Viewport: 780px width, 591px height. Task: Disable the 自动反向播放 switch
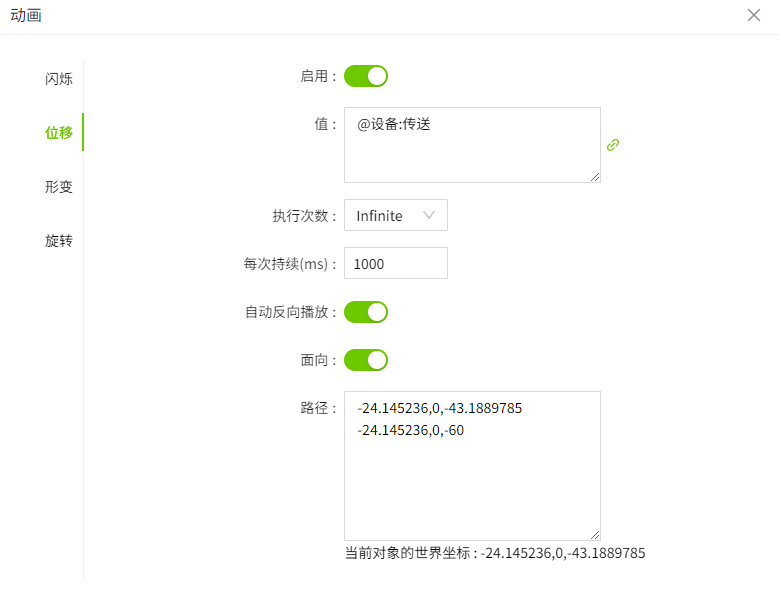click(366, 312)
